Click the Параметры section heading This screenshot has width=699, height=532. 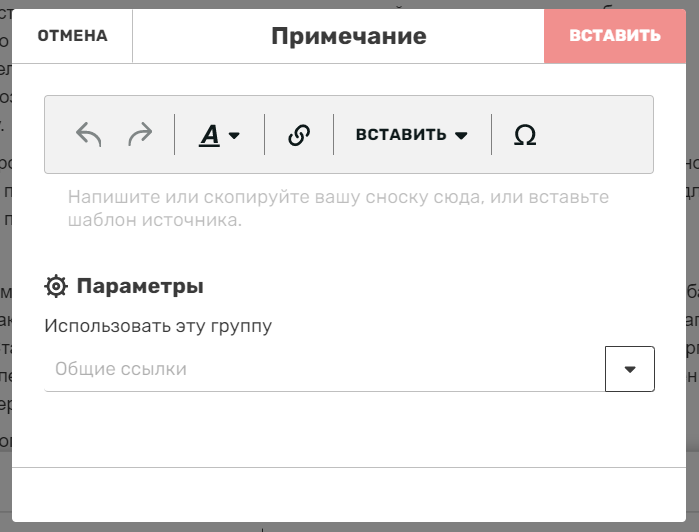140,286
